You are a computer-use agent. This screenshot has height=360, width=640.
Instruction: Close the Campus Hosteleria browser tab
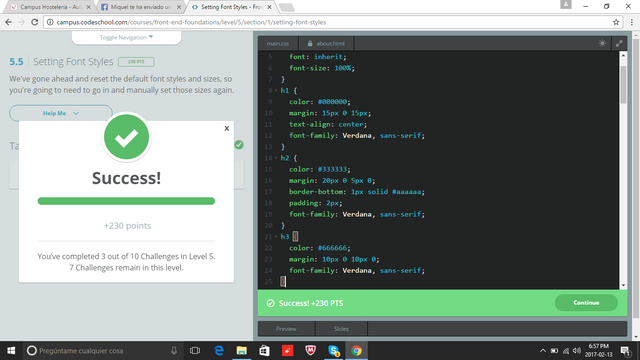click(88, 7)
